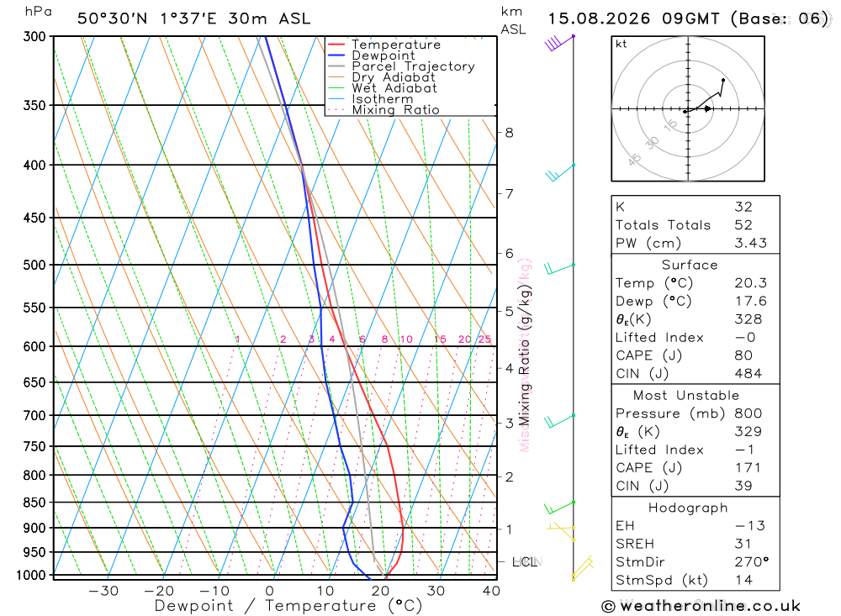This screenshot has width=841, height=616.
Task: Click the Mixing Ratio legend entry
Action: pyautogui.click(x=383, y=110)
